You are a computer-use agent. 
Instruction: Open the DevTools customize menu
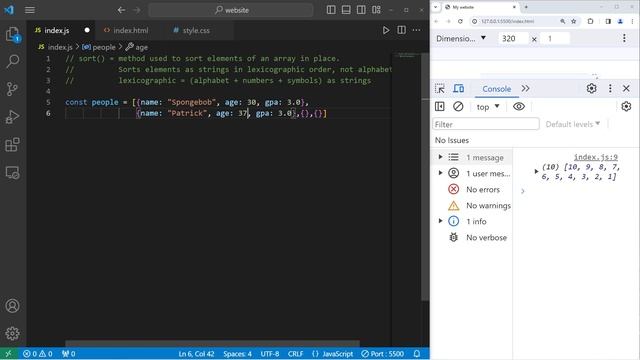610,89
